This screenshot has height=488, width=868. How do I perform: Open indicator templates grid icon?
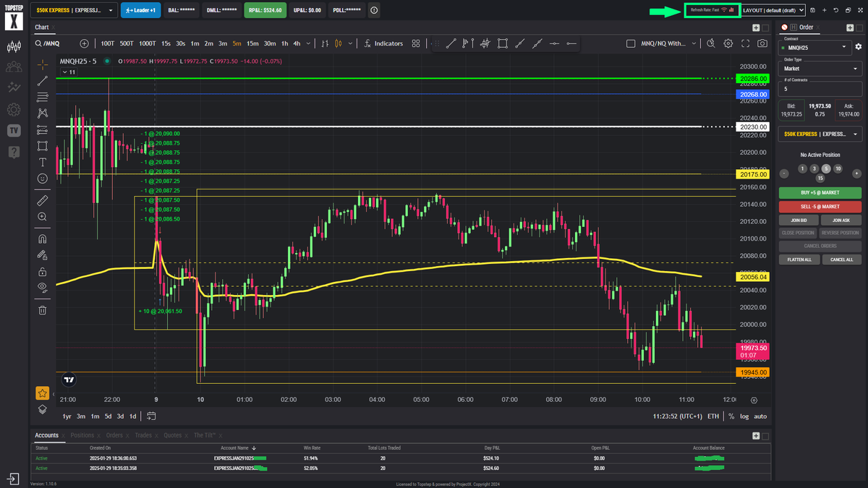click(x=416, y=43)
